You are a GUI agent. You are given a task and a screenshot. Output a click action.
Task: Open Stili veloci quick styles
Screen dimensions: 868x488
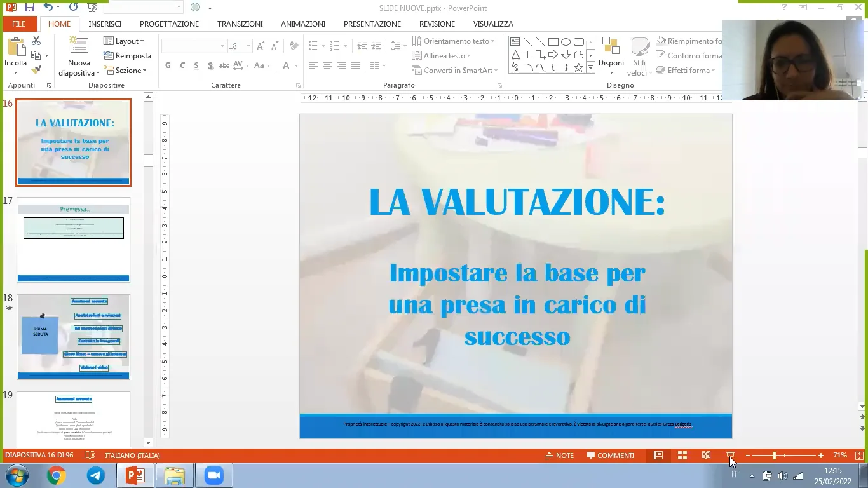point(639,56)
